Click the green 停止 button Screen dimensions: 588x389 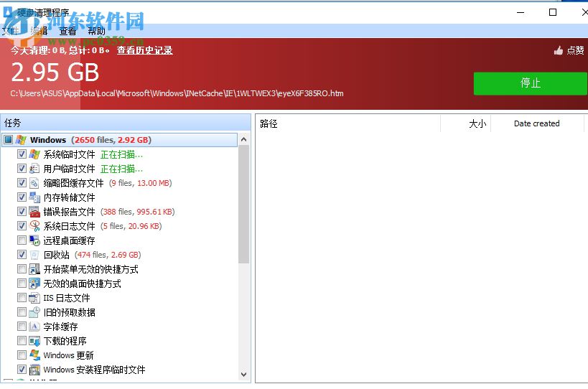pyautogui.click(x=531, y=83)
